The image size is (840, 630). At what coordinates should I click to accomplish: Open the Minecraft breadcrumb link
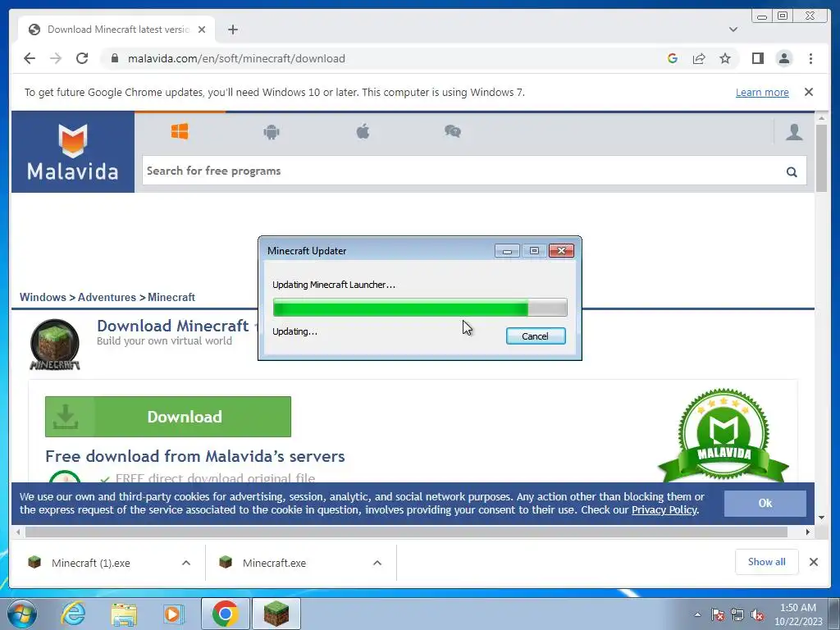click(171, 297)
